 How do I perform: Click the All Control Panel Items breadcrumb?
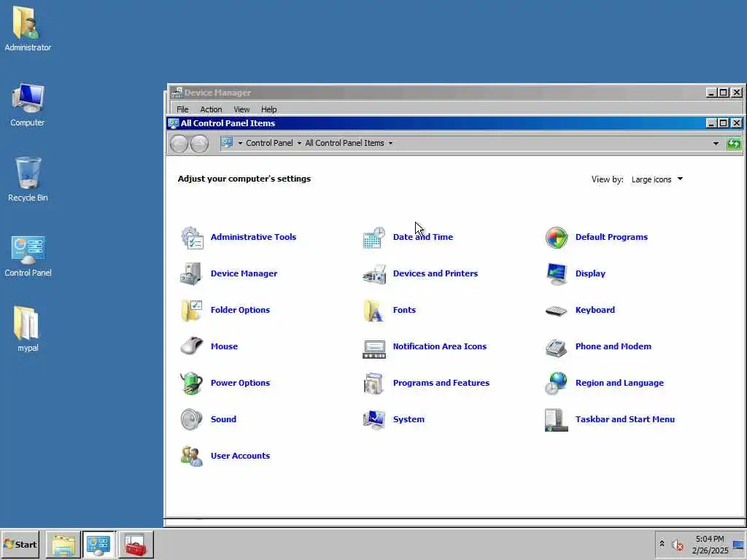click(344, 144)
